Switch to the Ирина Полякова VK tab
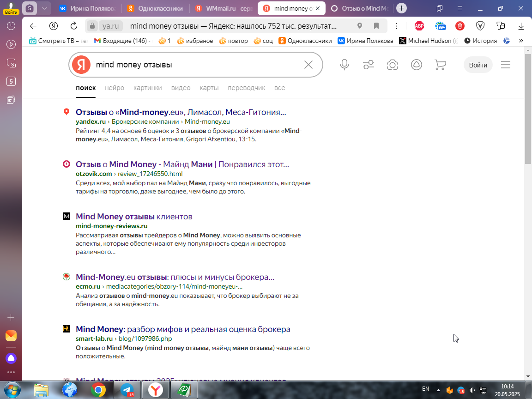The image size is (532, 399). (x=87, y=8)
